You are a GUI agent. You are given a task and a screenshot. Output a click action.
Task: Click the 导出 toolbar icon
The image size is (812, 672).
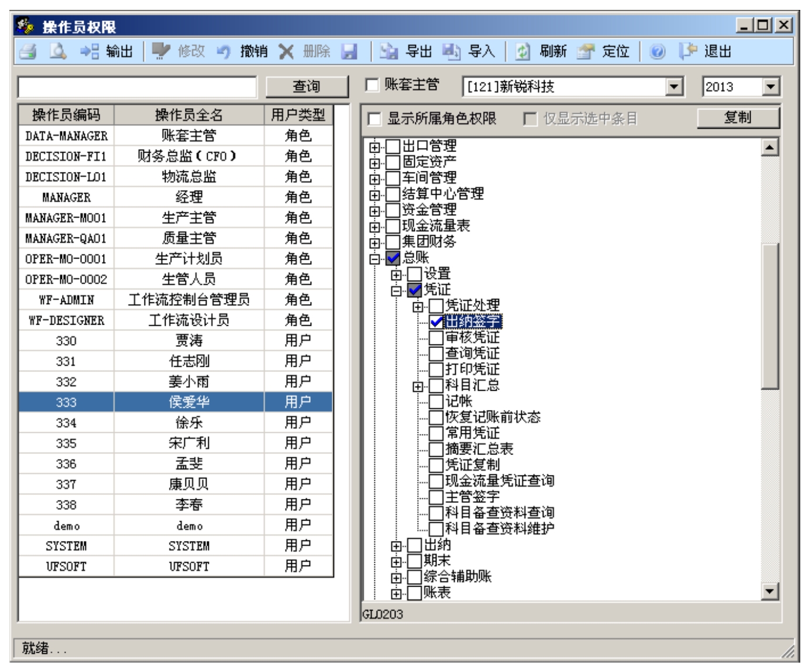click(388, 52)
